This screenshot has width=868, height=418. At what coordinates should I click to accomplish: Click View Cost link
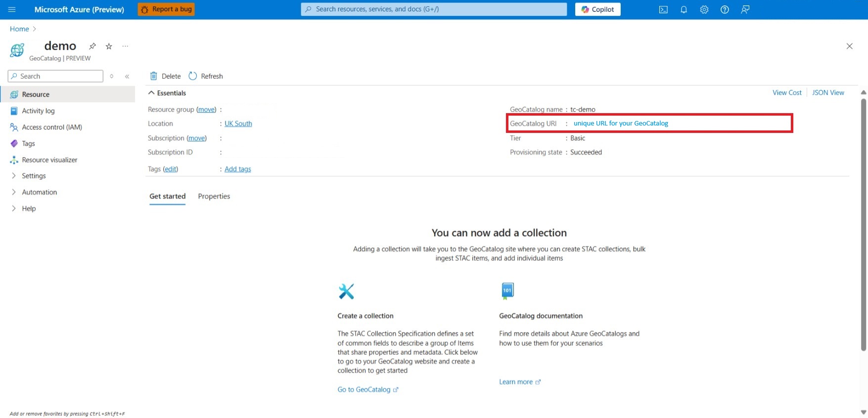787,93
